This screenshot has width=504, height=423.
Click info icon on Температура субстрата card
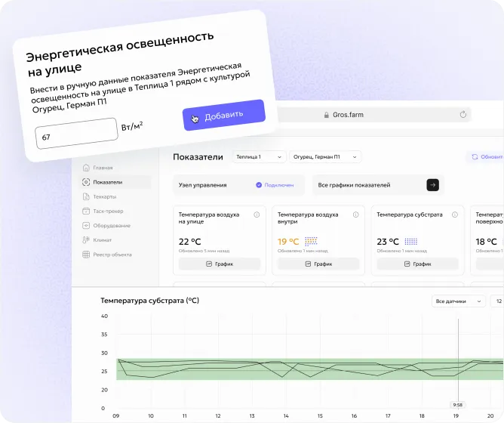[x=455, y=215]
